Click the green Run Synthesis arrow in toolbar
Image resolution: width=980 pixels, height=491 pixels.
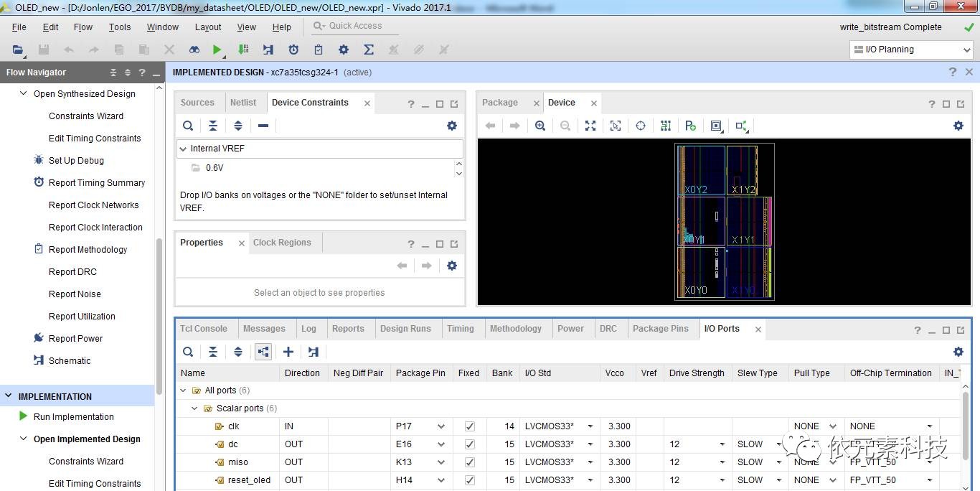(217, 50)
